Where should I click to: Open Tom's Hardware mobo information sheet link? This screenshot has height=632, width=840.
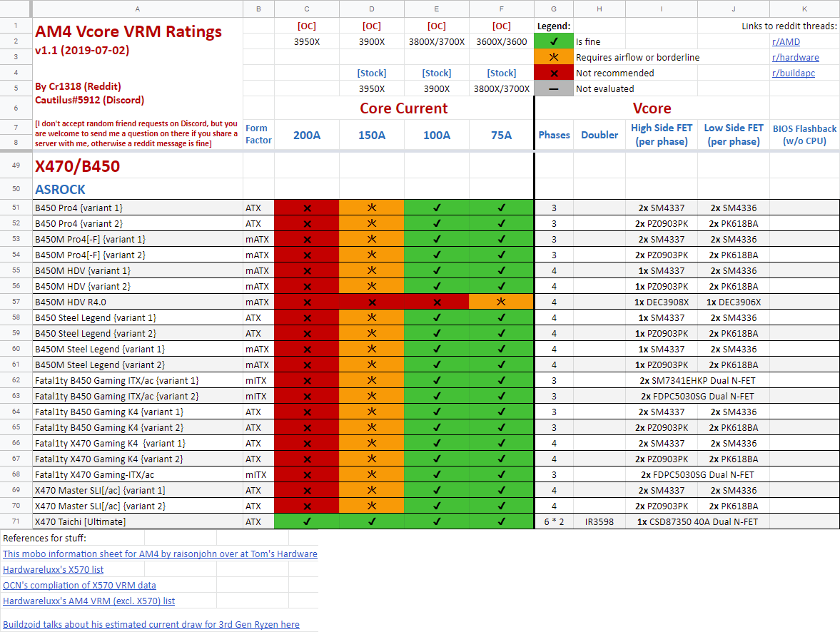tap(160, 554)
